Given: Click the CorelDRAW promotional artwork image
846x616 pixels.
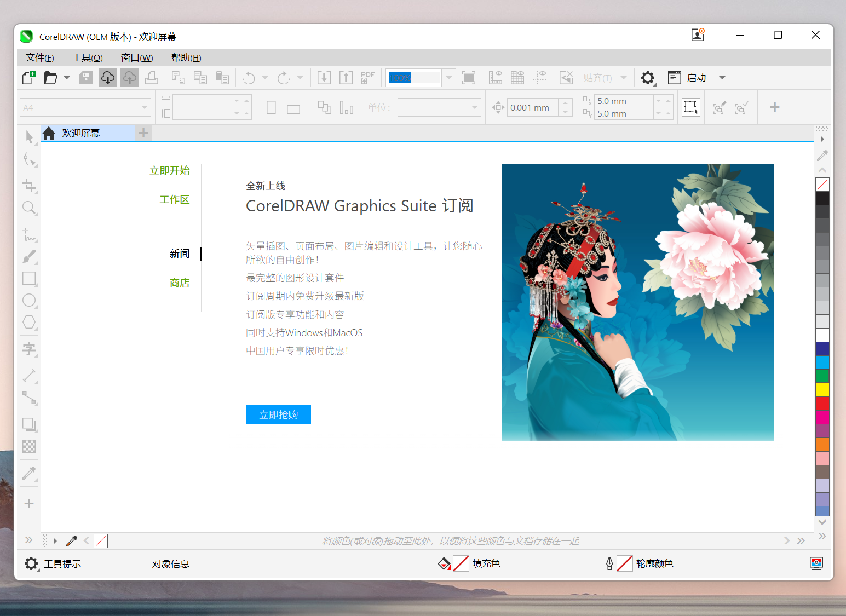Looking at the screenshot, I should point(637,302).
